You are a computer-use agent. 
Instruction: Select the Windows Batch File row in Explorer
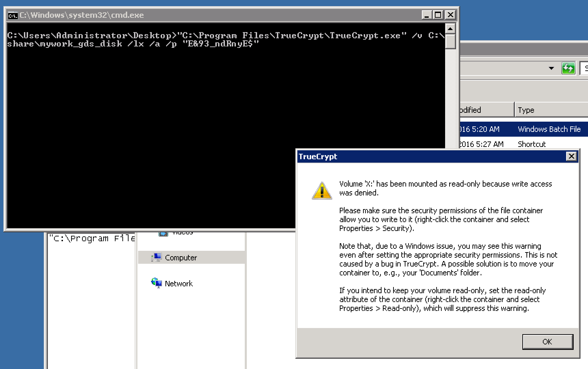tap(524, 129)
